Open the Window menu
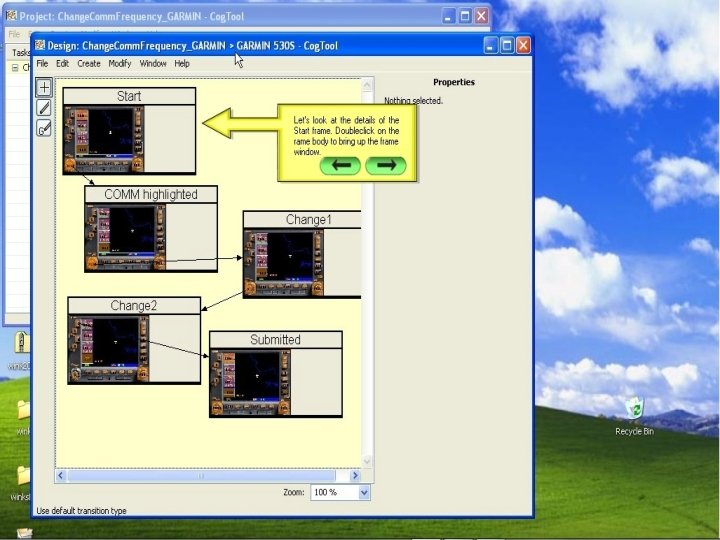The height and width of the screenshot is (540, 720). (153, 63)
